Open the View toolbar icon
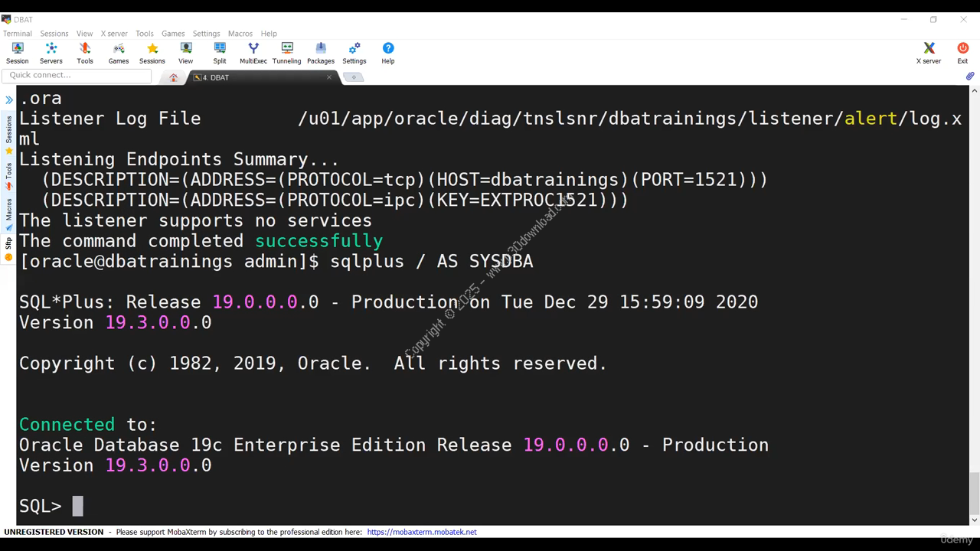980x551 pixels. (x=186, y=54)
